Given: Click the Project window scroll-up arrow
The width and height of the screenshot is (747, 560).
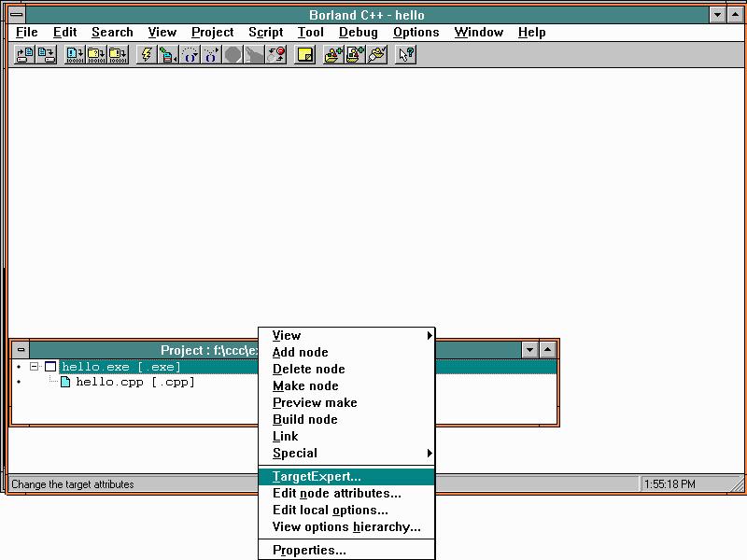Looking at the screenshot, I should (547, 350).
